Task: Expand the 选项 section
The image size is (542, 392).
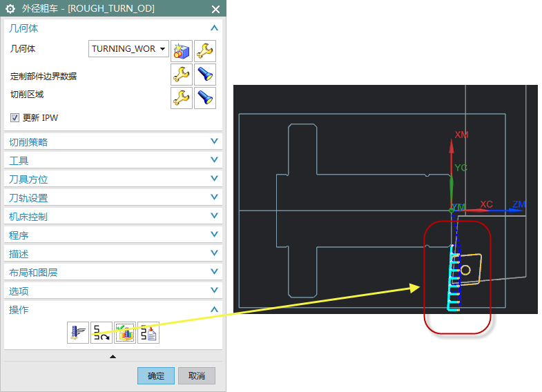Action: click(x=214, y=291)
